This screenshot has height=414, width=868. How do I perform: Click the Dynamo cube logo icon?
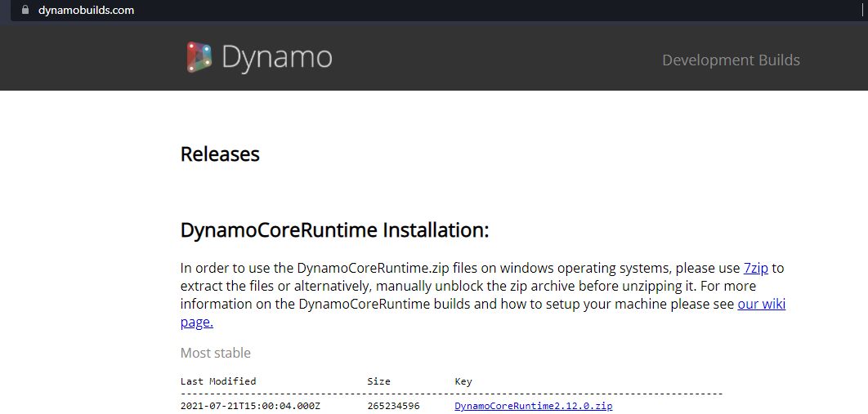click(199, 57)
